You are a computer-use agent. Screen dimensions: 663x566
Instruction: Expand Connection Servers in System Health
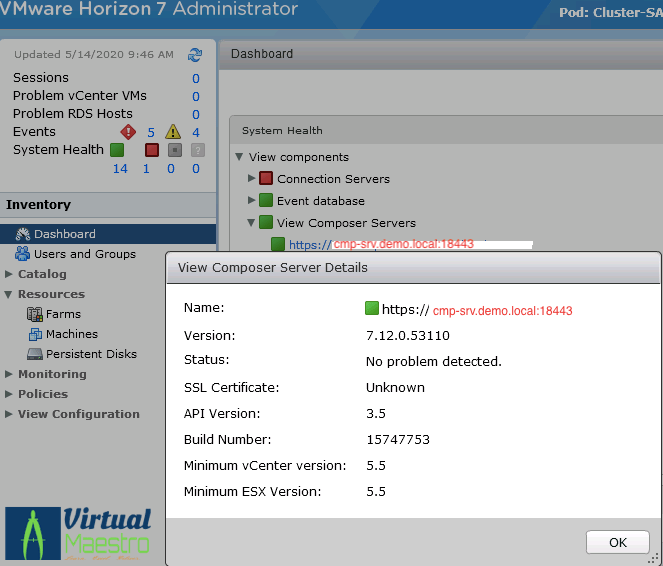pos(252,178)
